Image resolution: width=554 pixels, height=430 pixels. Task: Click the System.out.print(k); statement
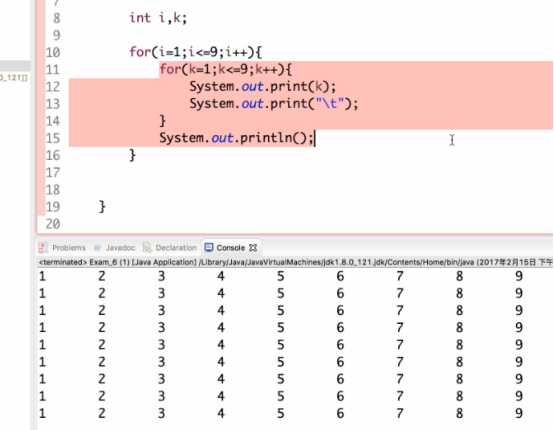click(263, 87)
